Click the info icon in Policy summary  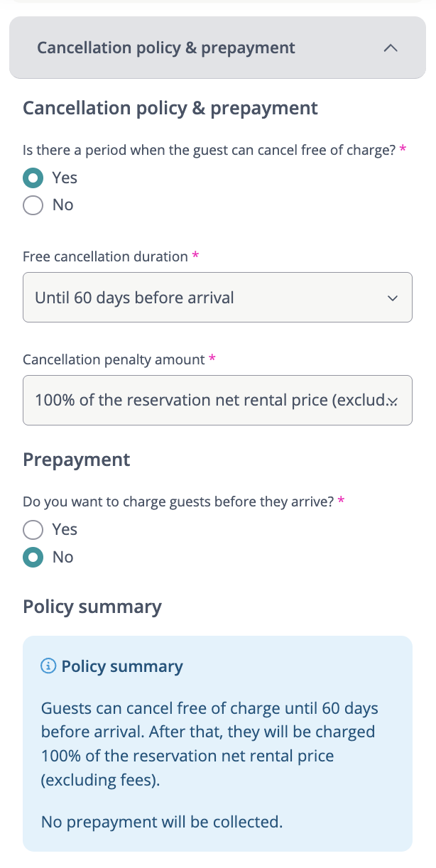click(47, 666)
